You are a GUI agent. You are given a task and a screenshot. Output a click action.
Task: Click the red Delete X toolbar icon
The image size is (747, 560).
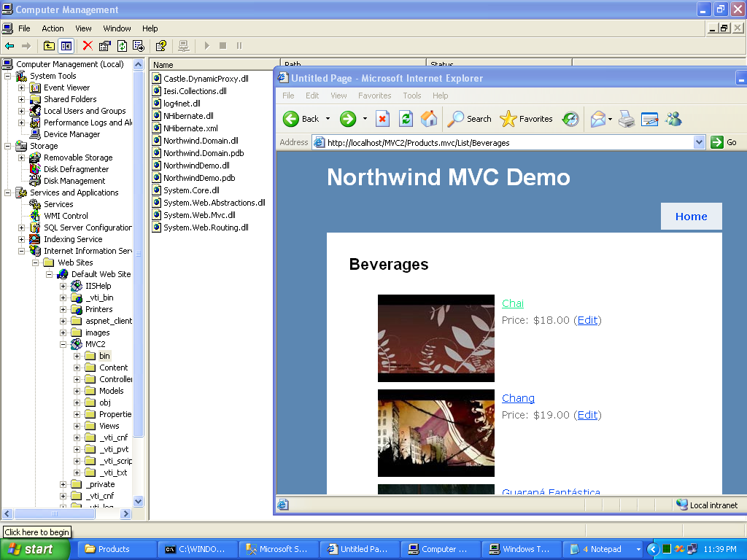[x=88, y=46]
